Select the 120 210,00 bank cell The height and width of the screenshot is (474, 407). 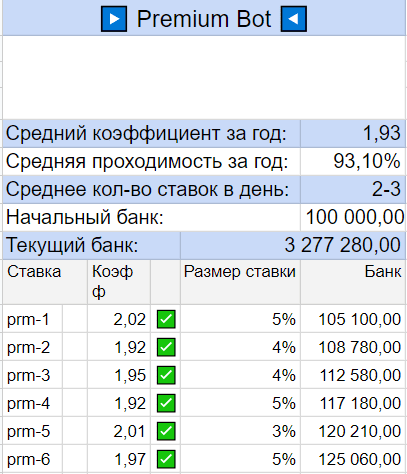point(353,431)
